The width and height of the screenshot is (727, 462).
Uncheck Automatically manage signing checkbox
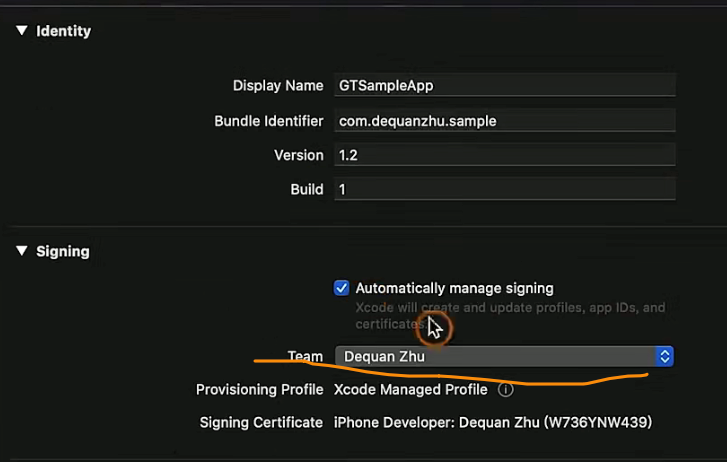[x=342, y=288]
